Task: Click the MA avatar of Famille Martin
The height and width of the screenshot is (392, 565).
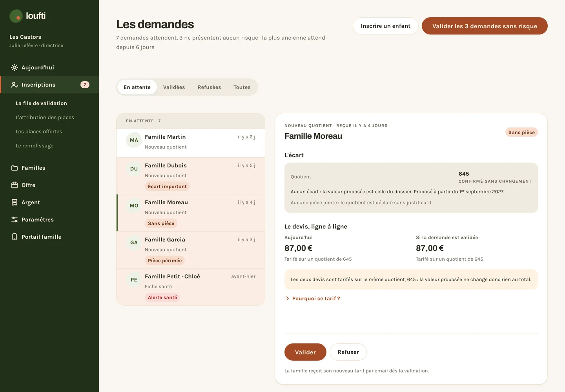Action: click(134, 140)
